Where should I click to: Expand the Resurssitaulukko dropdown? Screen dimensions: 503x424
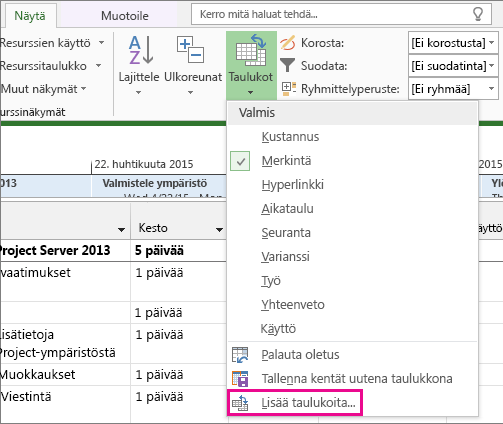point(99,65)
